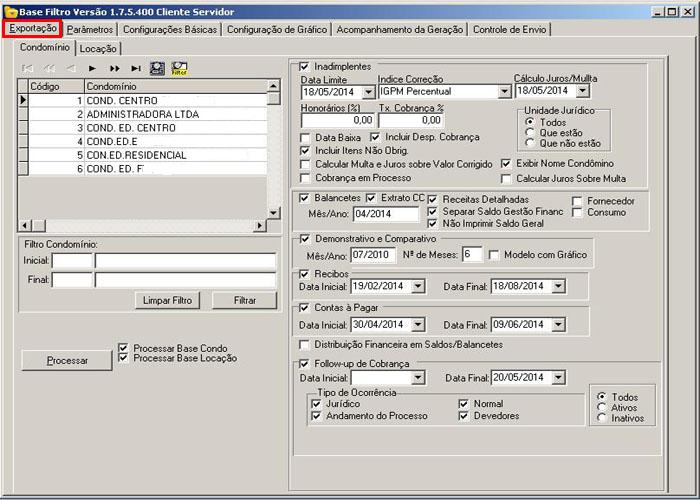Image resolution: width=700 pixels, height=500 pixels.
Task: Select the Ativos radio button
Action: pos(602,407)
